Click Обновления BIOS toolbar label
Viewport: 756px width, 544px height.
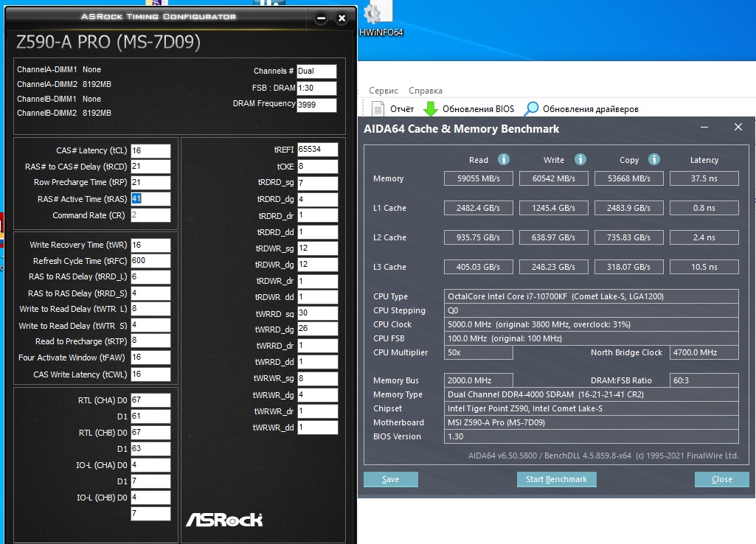[478, 109]
